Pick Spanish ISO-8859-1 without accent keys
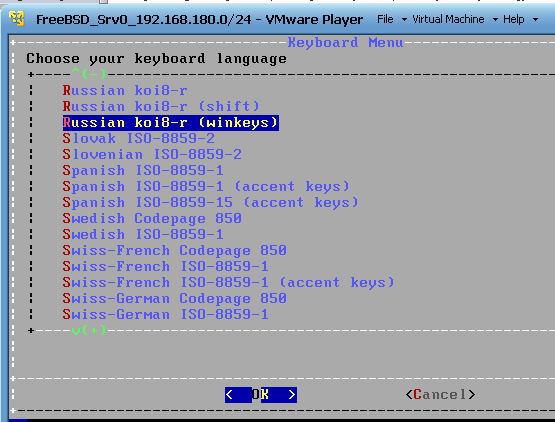Viewport: 555px width, 422px height. coord(143,170)
